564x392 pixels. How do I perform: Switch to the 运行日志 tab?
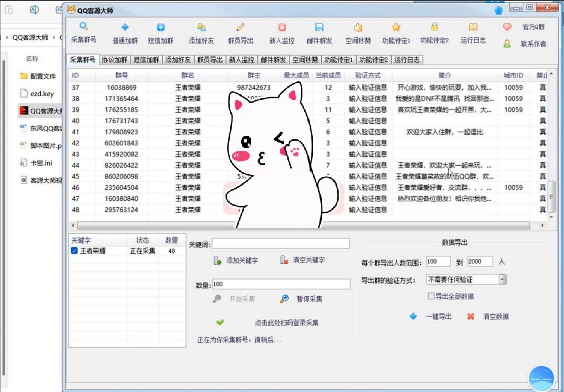[407, 60]
